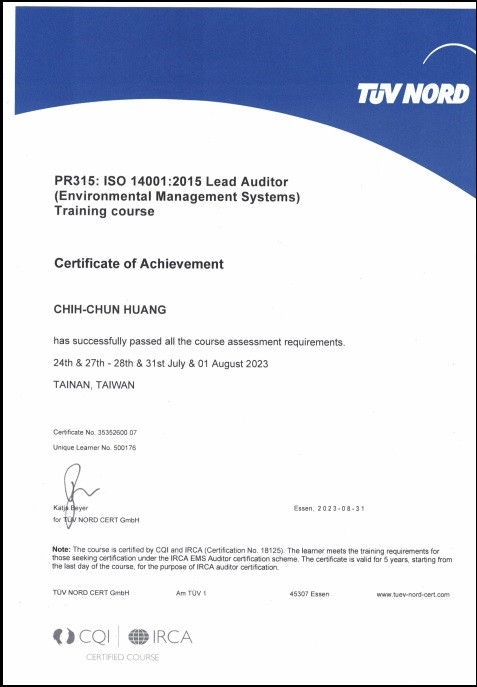The height and width of the screenshot is (687, 477).
Task: Click the location 'TAINAN, TAIWAN'
Action: tap(94, 385)
